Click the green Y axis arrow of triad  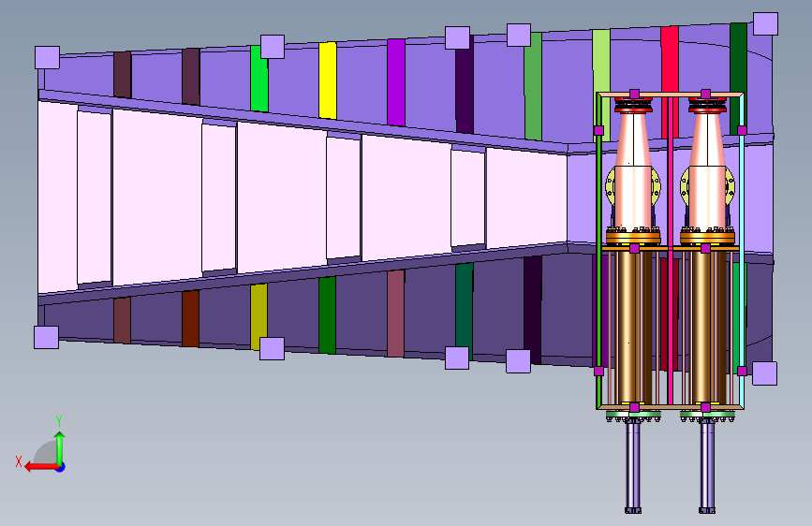pyautogui.click(x=60, y=448)
